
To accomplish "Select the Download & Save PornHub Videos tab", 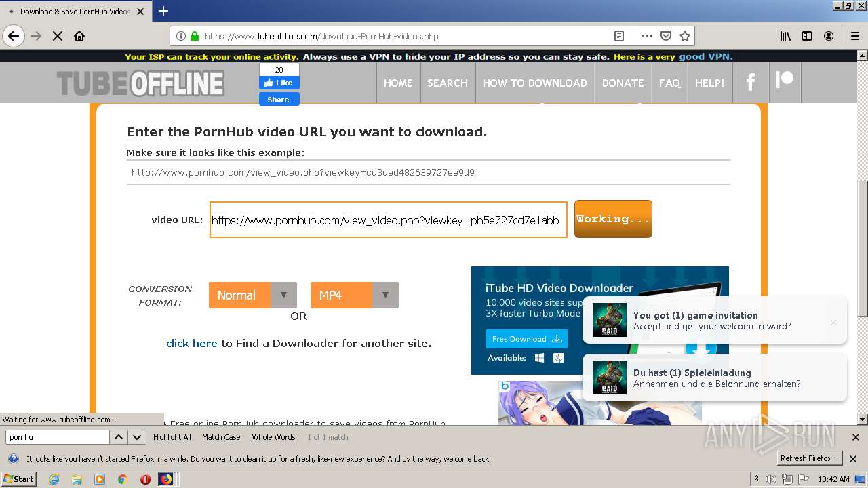I will [x=75, y=12].
